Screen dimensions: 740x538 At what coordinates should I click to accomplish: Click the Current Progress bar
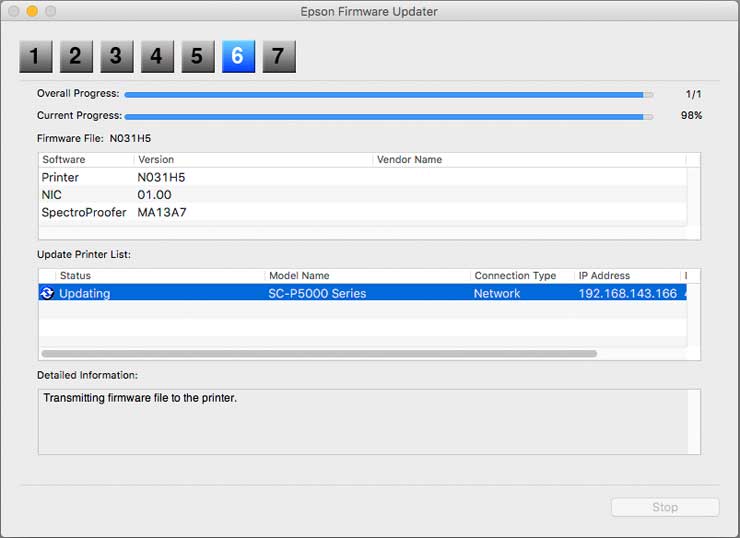[x=389, y=116]
